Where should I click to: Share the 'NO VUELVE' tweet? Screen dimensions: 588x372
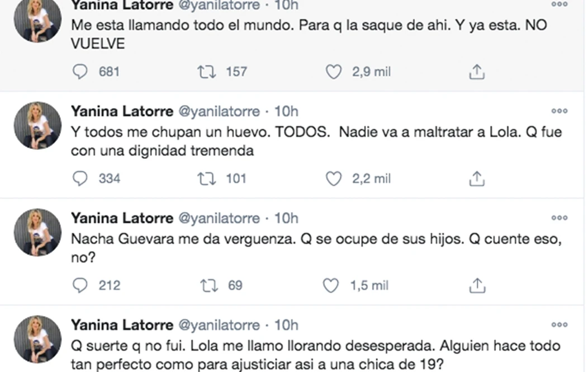476,72
